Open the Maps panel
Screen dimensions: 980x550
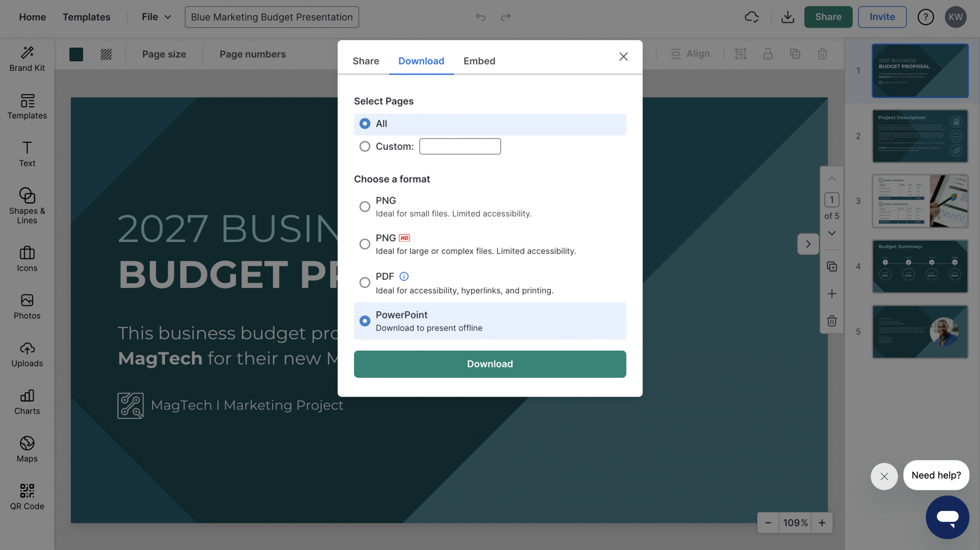[x=27, y=449]
